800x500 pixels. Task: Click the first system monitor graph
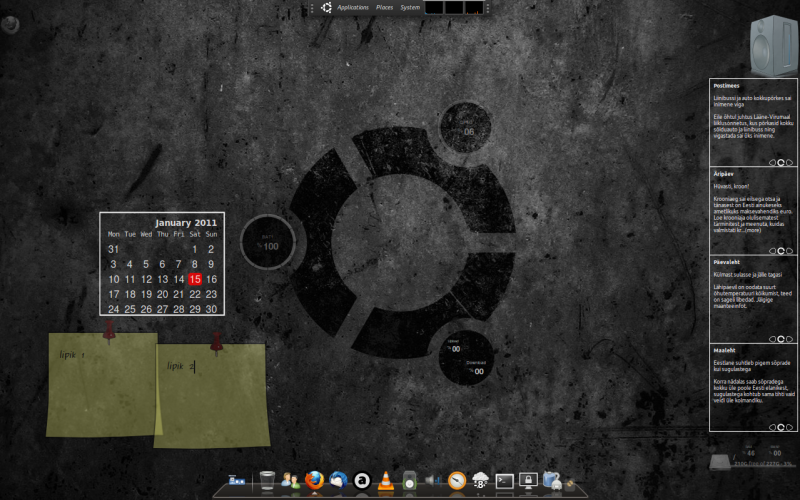(434, 7)
